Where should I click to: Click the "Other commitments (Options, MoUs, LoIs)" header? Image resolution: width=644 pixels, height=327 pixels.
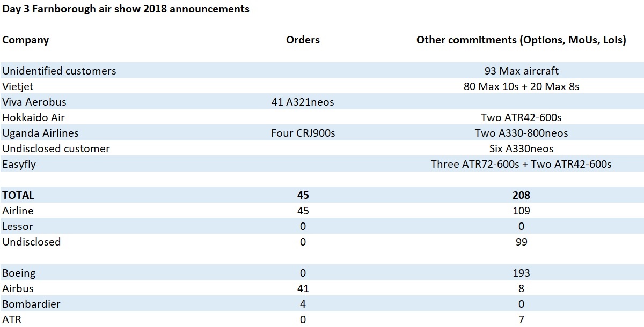521,40
